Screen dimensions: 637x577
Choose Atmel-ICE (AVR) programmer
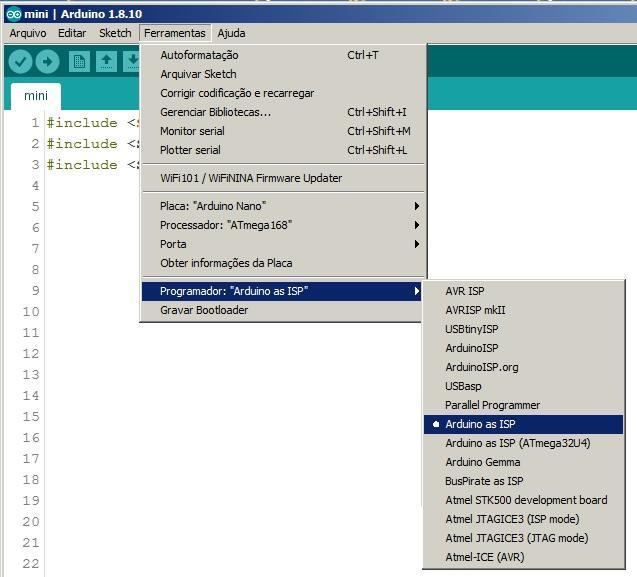click(523, 557)
